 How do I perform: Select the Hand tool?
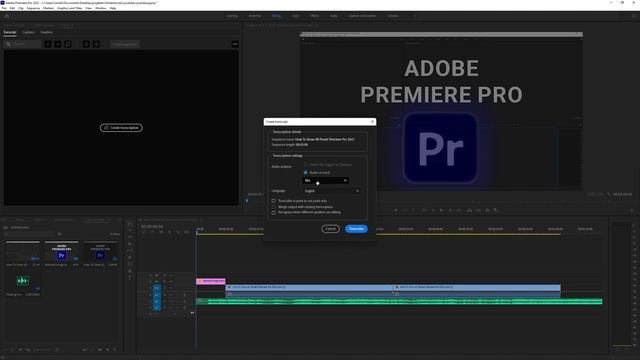click(x=130, y=271)
